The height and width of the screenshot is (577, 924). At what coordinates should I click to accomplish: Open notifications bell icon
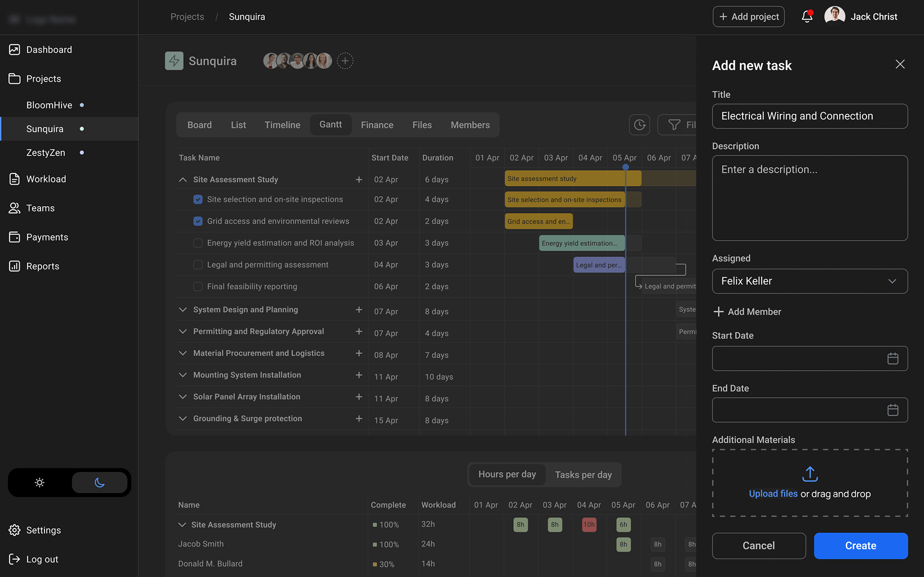[807, 16]
